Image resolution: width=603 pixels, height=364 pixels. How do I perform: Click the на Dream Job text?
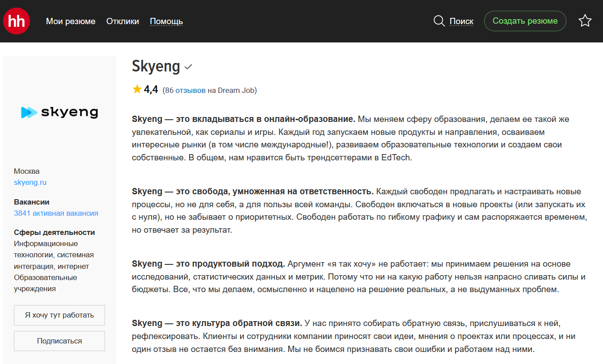tap(231, 90)
